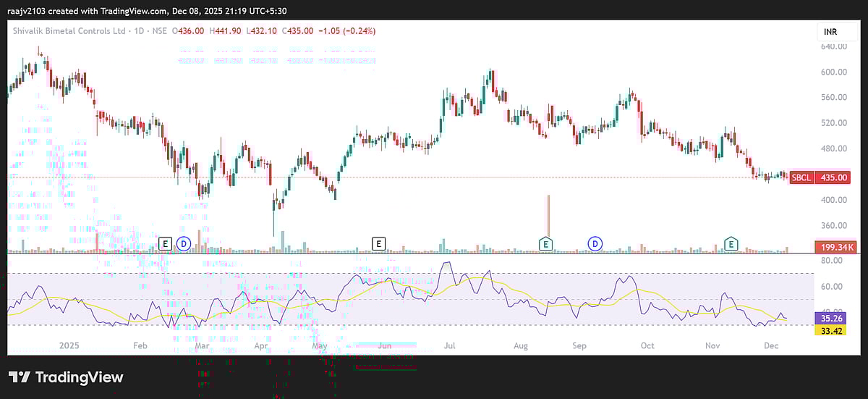The width and height of the screenshot is (868, 399).
Task: Click the dividend marker right of February
Action: pyautogui.click(x=183, y=243)
